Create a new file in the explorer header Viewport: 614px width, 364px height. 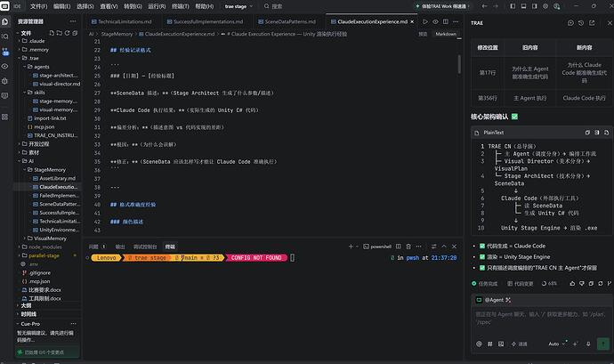pyautogui.click(x=52, y=33)
